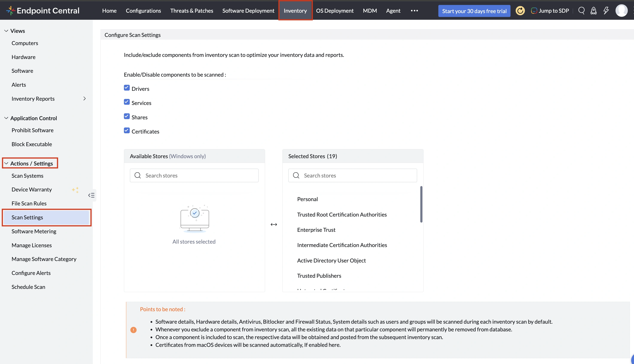Image resolution: width=634 pixels, height=364 pixels.
Task: Click the magnifier icon in Selected Stores search
Action: point(296,175)
